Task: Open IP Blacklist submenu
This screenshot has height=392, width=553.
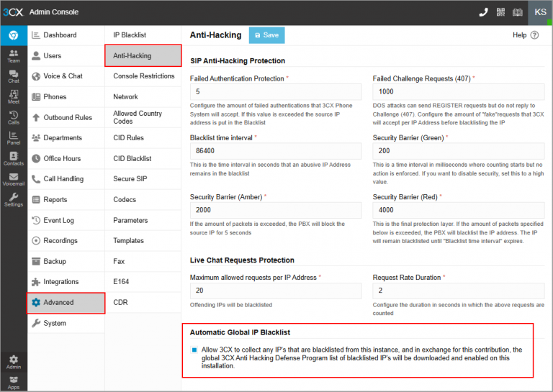Action: point(143,35)
